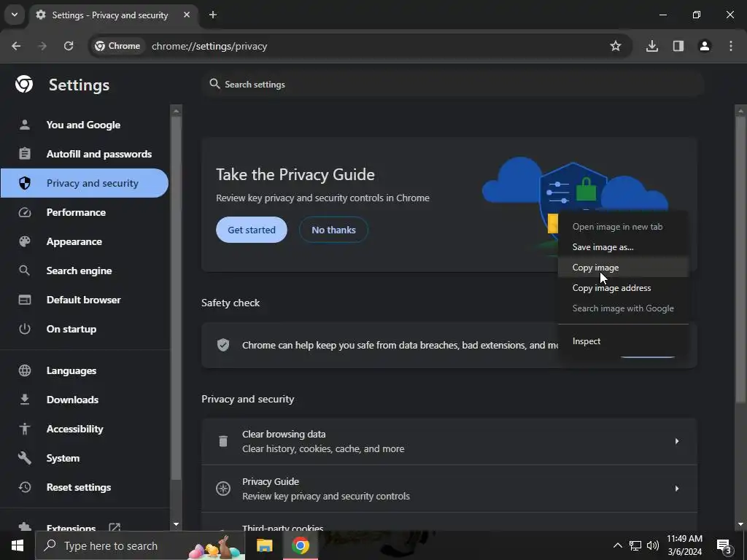Open a new tab with plus button
The width and height of the screenshot is (747, 560).
[x=213, y=15]
